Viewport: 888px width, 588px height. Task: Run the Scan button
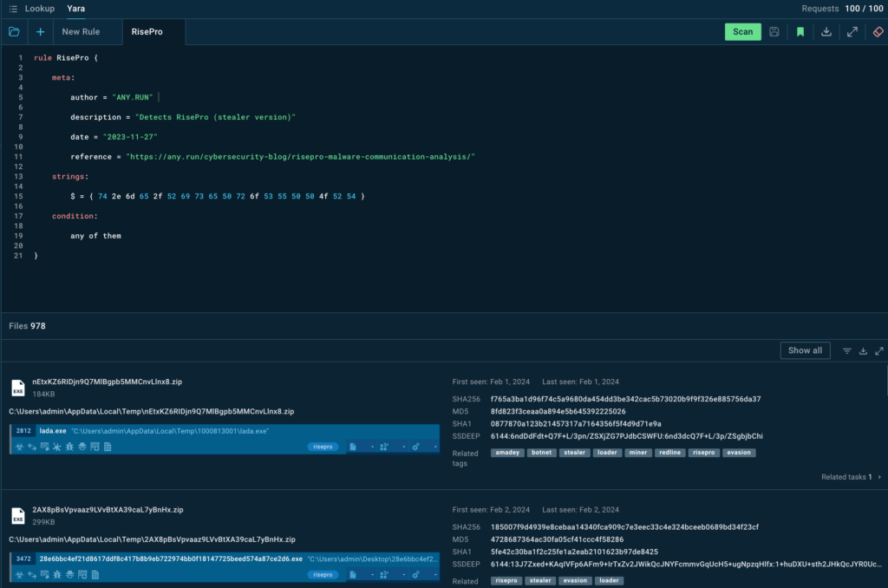point(742,32)
